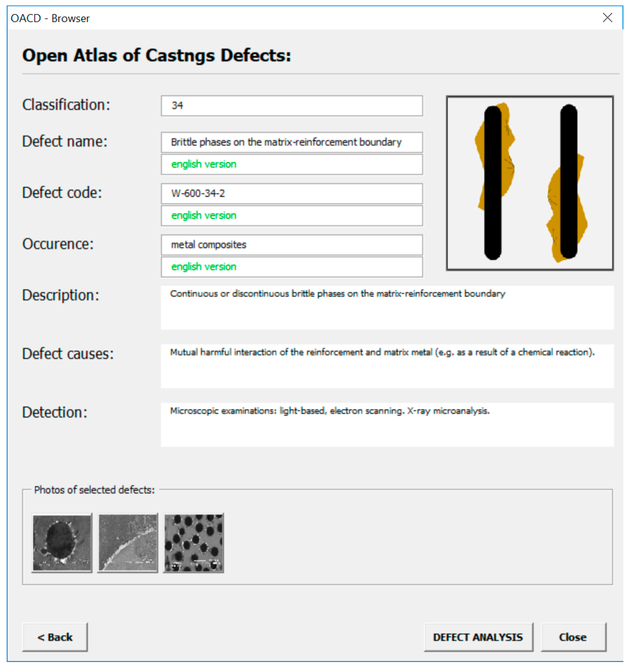Click the defect schematic image with black bars
The image size is (631, 672).
click(530, 183)
